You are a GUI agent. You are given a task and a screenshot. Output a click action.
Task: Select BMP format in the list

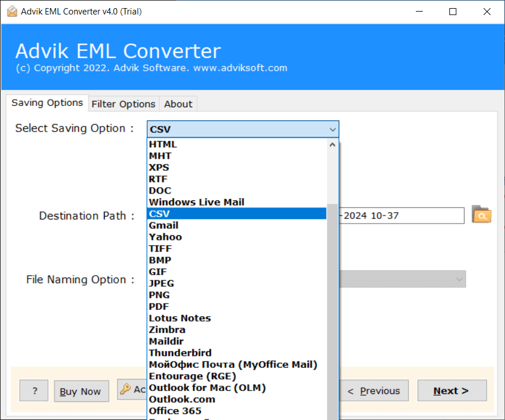[x=237, y=260]
